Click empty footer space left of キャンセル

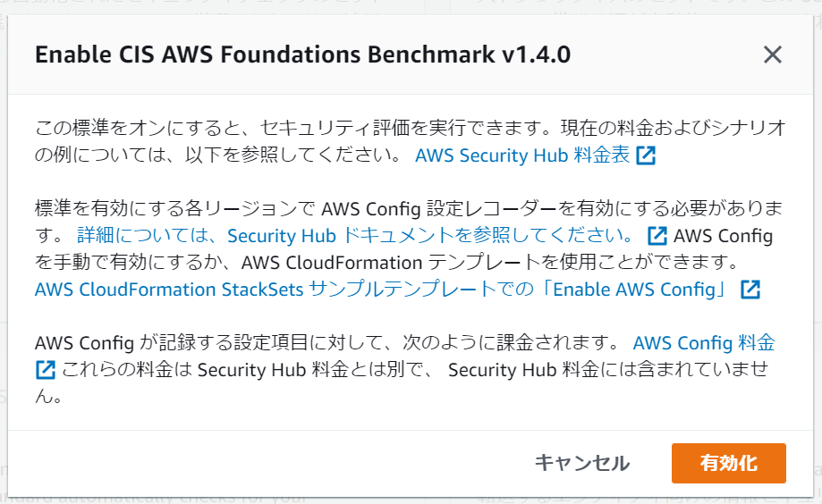[268, 463]
